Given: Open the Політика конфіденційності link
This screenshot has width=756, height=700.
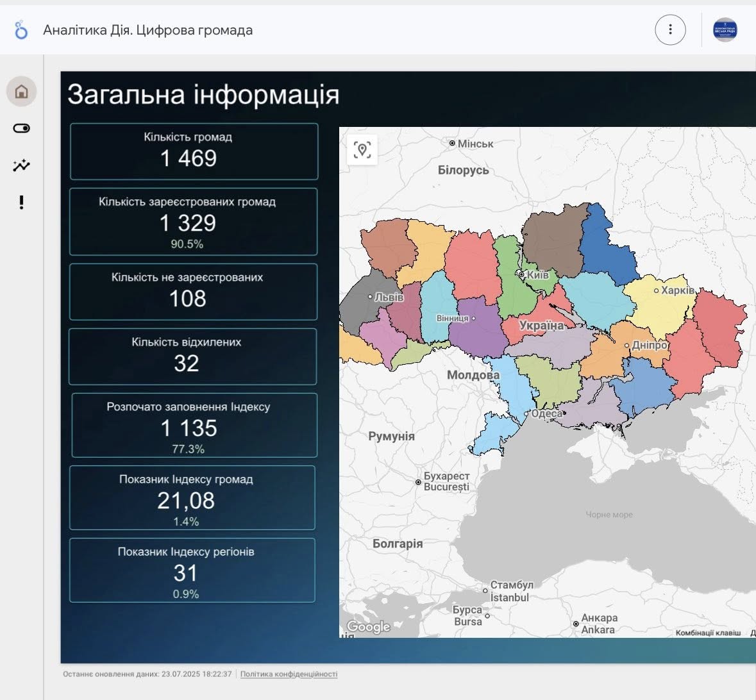Looking at the screenshot, I should coord(289,674).
